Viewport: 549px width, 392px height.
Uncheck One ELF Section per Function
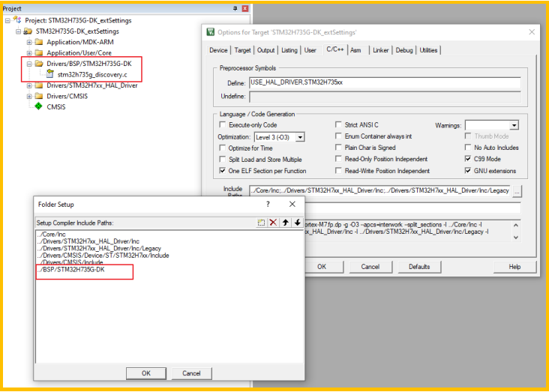(222, 171)
